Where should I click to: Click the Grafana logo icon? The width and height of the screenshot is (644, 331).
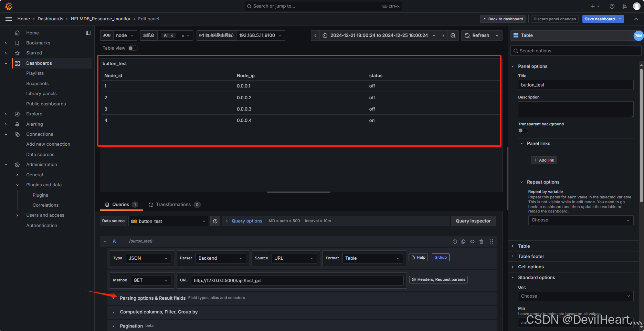point(9,6)
